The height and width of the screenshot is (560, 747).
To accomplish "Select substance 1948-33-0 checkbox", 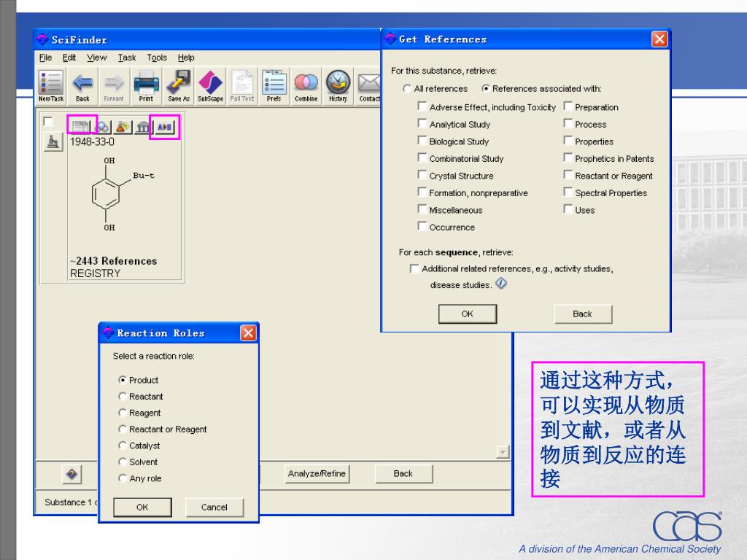I will pos(48,122).
